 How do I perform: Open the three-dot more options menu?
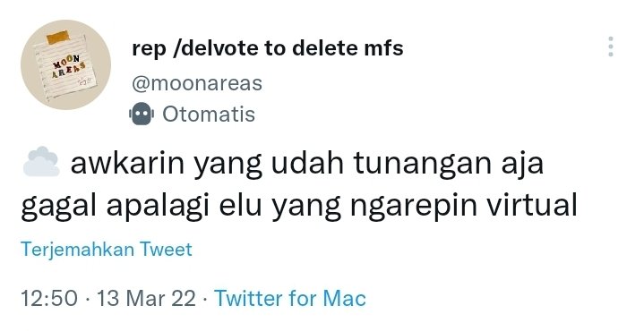click(x=611, y=47)
